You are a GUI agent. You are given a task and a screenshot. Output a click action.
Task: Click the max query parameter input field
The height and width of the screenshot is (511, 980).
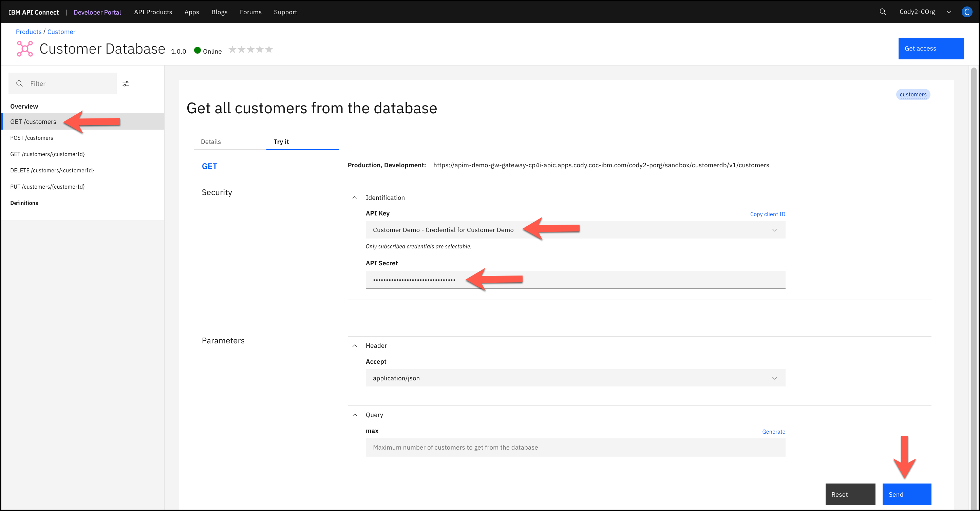(575, 448)
